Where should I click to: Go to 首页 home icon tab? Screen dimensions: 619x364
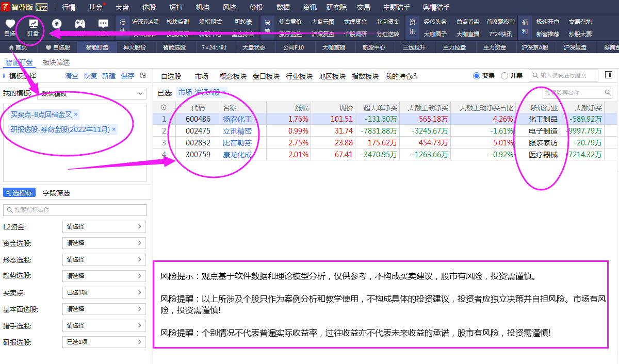pos(18,47)
